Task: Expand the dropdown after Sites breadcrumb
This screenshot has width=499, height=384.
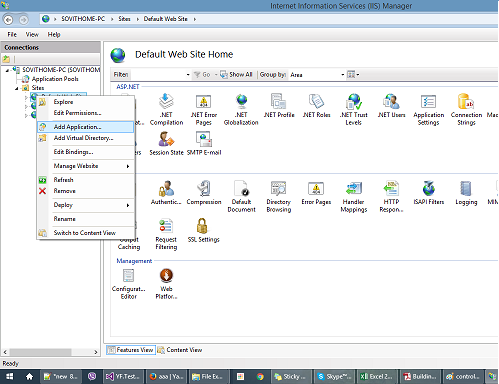Action: (x=137, y=19)
